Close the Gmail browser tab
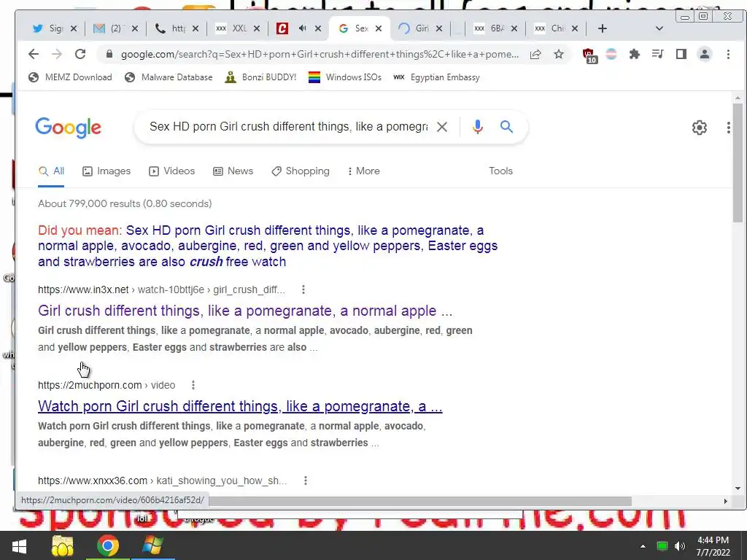The image size is (747, 560). [x=135, y=28]
